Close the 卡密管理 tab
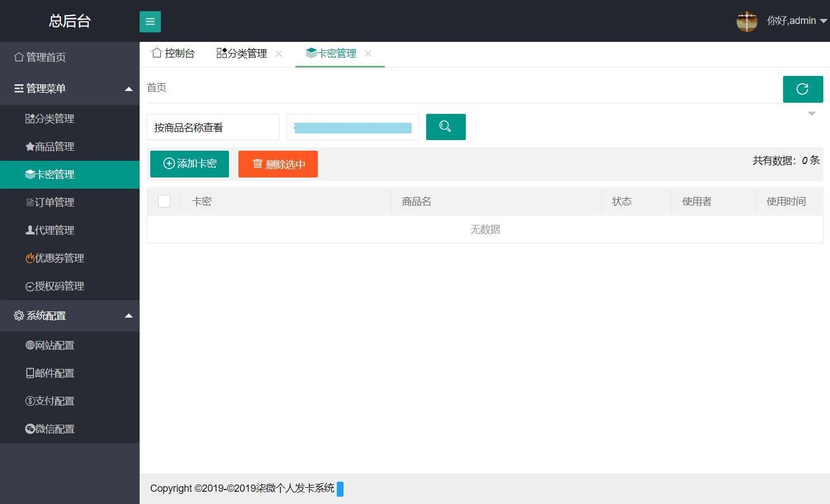 (368, 54)
